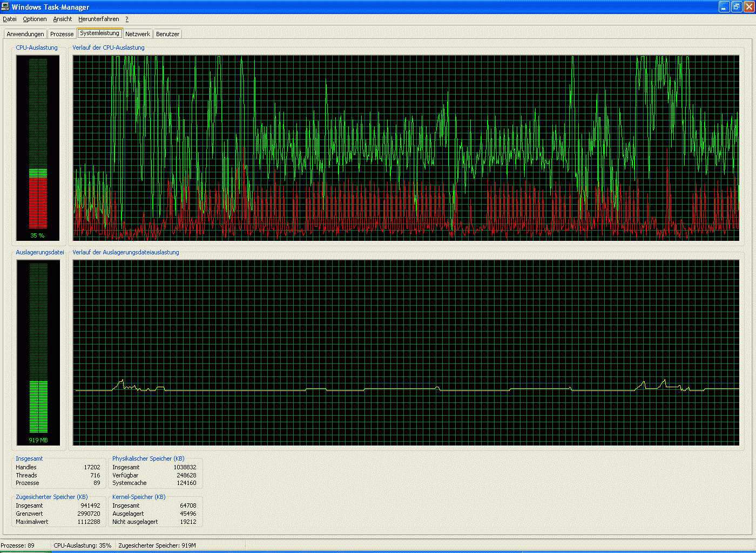Minimize the Windows Task-Manager window
Image resolution: width=756 pixels, height=553 pixels.
(x=724, y=6)
